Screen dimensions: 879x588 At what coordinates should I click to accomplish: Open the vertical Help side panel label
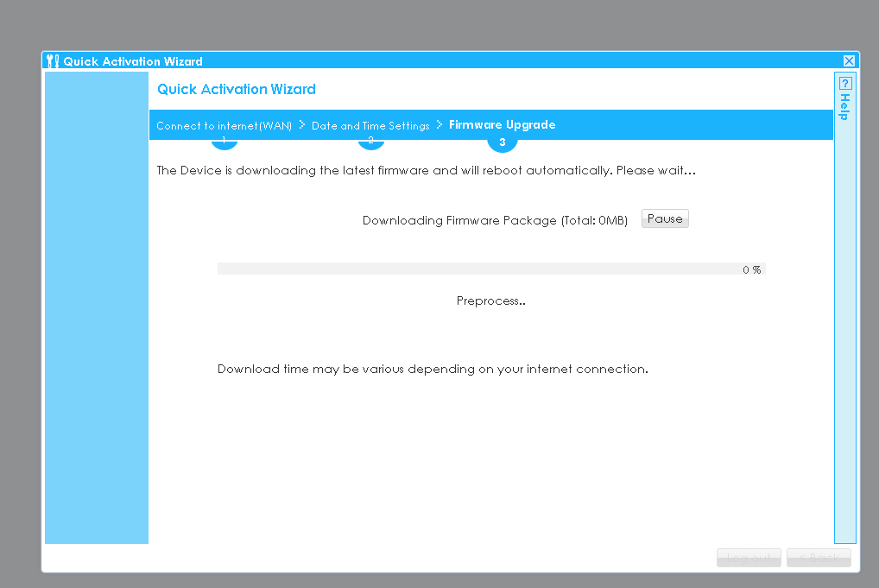(x=844, y=107)
